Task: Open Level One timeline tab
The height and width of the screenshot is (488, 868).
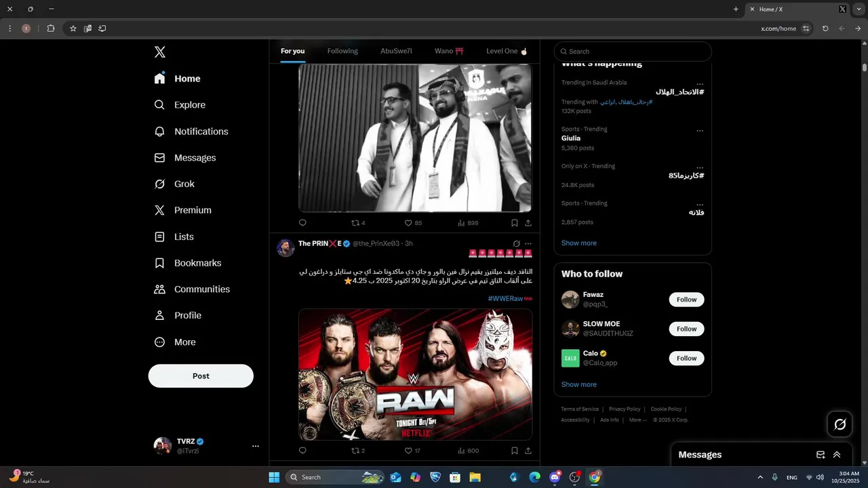Action: [507, 51]
